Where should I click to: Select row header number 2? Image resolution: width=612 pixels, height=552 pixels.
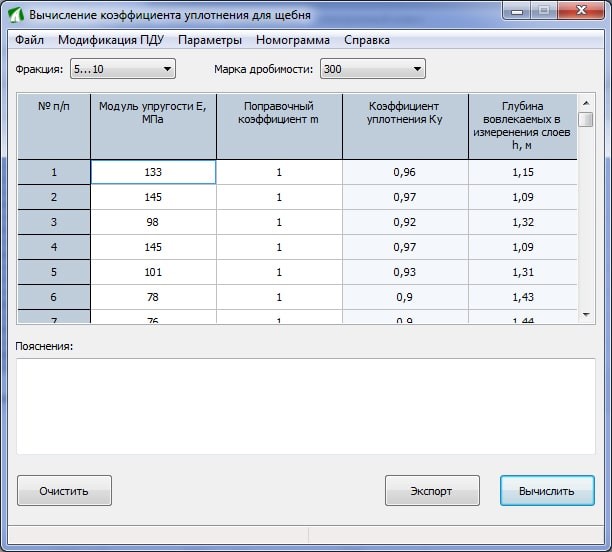point(54,197)
